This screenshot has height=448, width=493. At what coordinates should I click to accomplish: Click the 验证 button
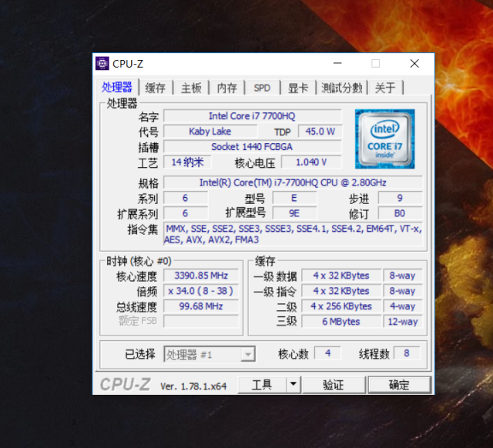tap(334, 385)
